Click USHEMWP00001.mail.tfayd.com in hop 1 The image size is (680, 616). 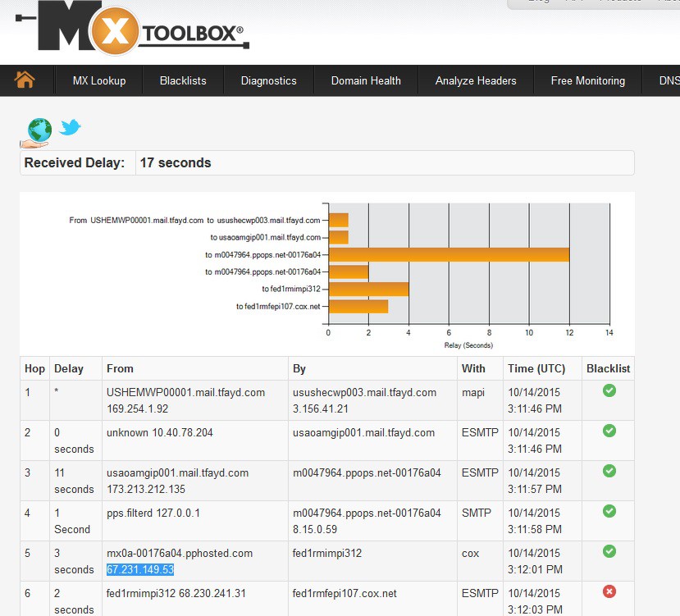click(x=185, y=393)
